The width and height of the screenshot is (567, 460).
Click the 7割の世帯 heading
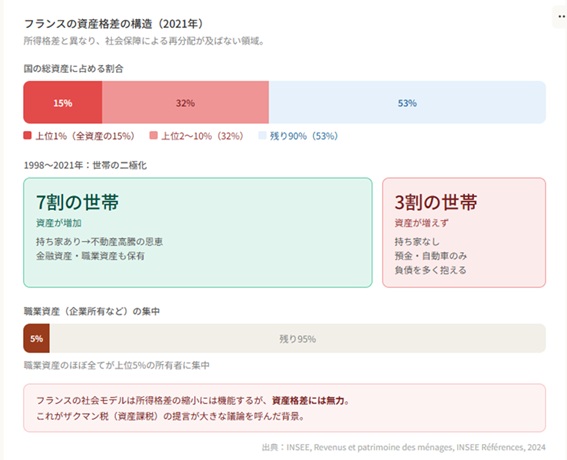point(77,202)
